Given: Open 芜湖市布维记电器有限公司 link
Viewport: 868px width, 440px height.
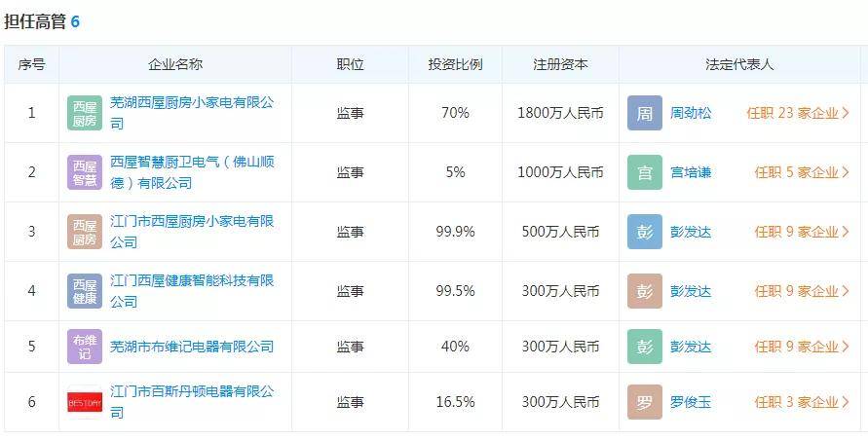Looking at the screenshot, I should click(x=191, y=347).
